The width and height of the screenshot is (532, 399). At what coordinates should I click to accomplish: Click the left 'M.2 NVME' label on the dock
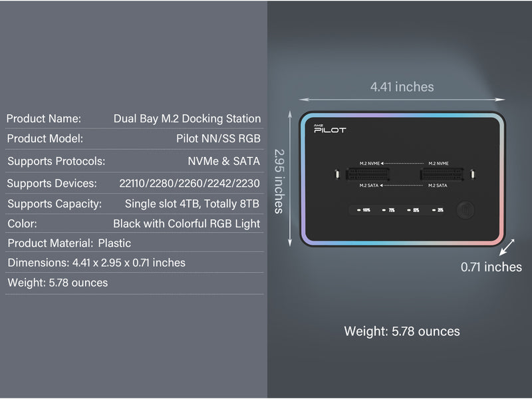point(370,164)
